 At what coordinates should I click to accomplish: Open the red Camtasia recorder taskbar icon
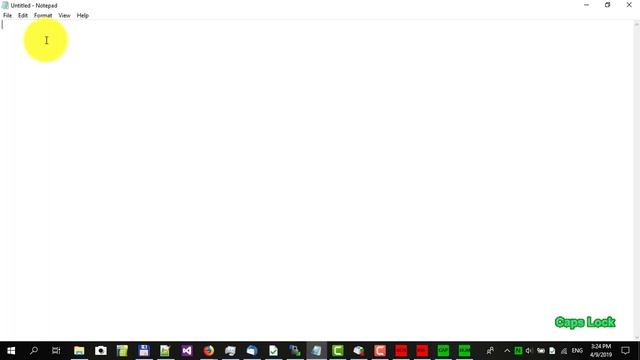pyautogui.click(x=380, y=351)
